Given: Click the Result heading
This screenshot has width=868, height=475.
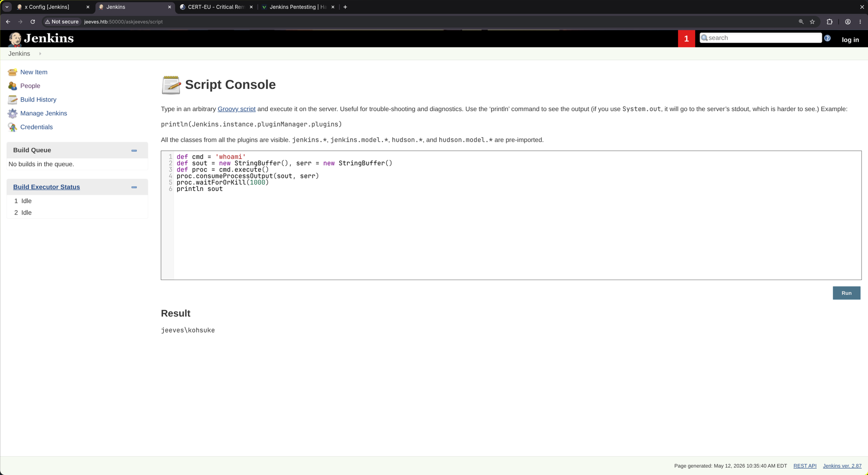Looking at the screenshot, I should click(176, 313).
